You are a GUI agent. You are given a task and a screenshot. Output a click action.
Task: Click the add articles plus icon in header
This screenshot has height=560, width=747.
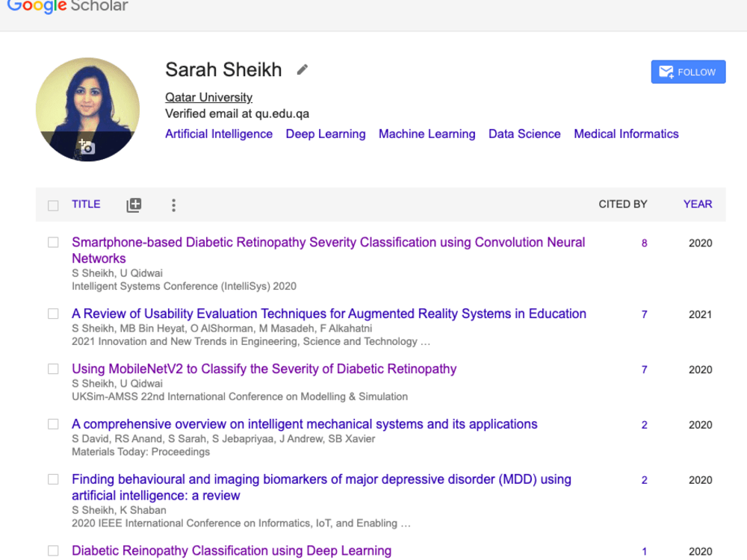click(134, 205)
